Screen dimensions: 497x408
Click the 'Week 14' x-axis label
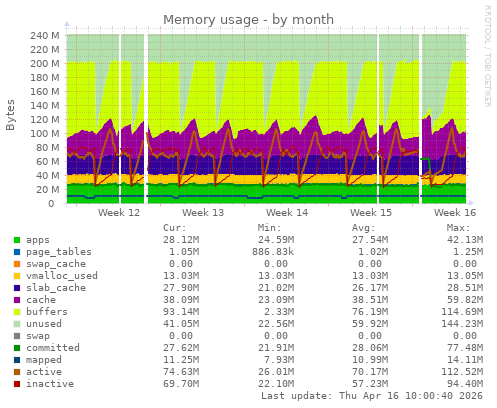(287, 213)
